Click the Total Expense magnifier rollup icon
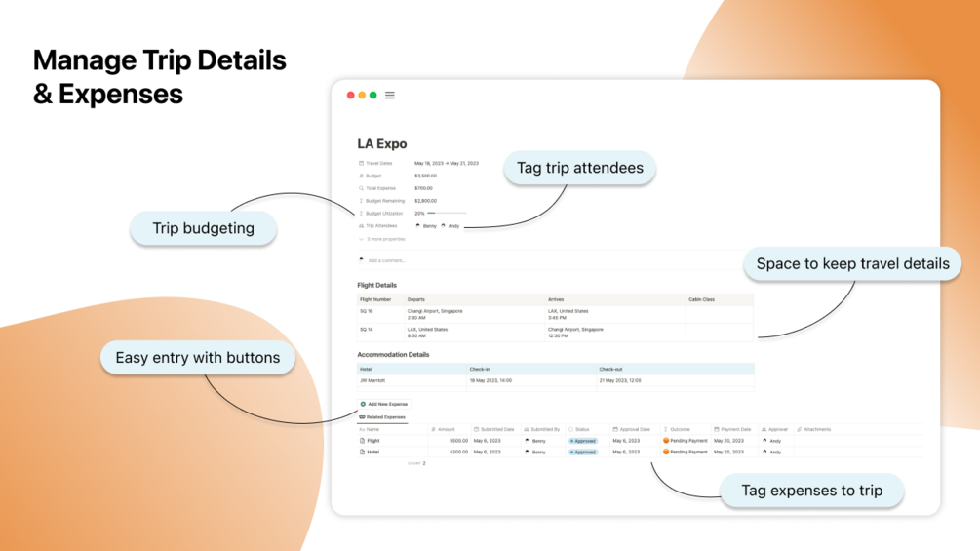980x551 pixels. coord(361,188)
